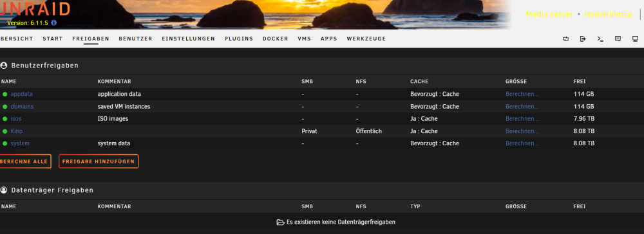This screenshot has width=644, height=234.
Task: Click 'Bevorzugt : Cache' in system row
Action: pyautogui.click(x=435, y=143)
